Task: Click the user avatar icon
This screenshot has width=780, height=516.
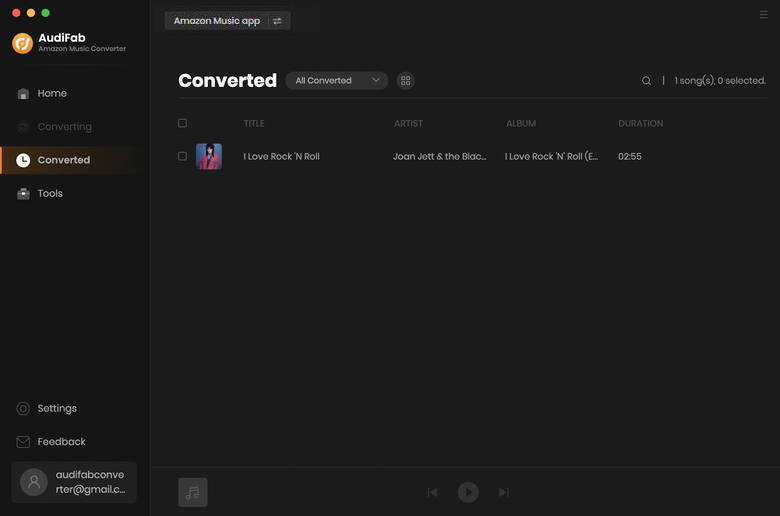Action: (x=34, y=482)
